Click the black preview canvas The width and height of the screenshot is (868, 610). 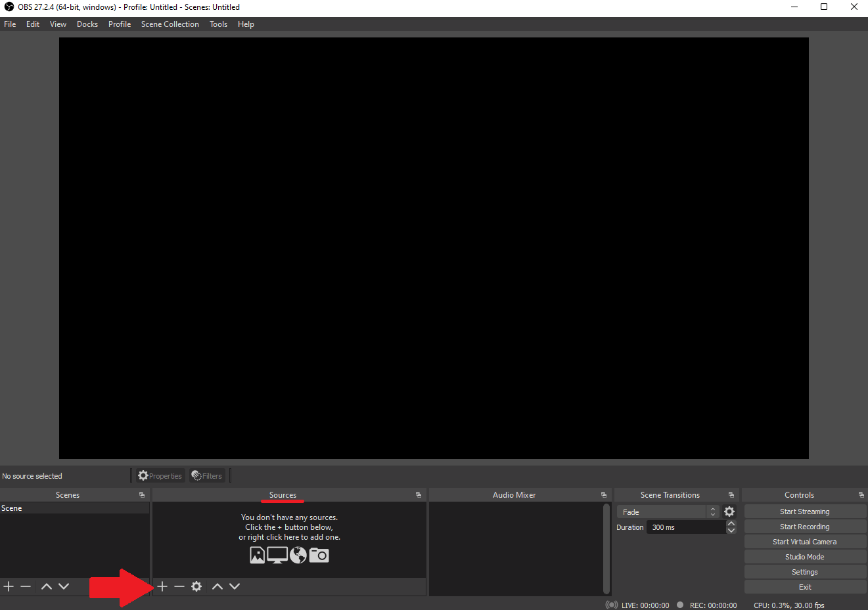point(434,248)
